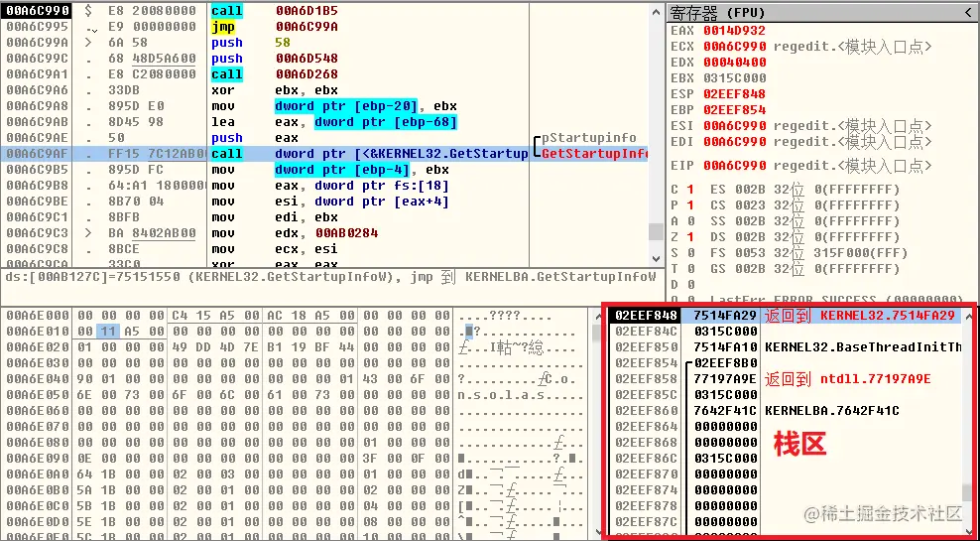Select the 'call 00A6D1B5' instruction
Screen dimensions: 980x541
click(275, 11)
